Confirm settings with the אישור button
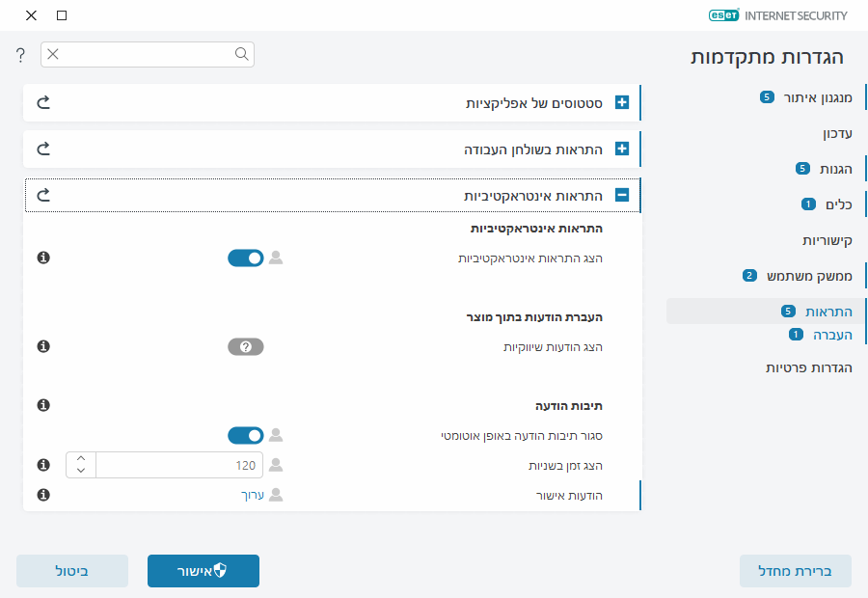868x598 pixels. click(203, 571)
